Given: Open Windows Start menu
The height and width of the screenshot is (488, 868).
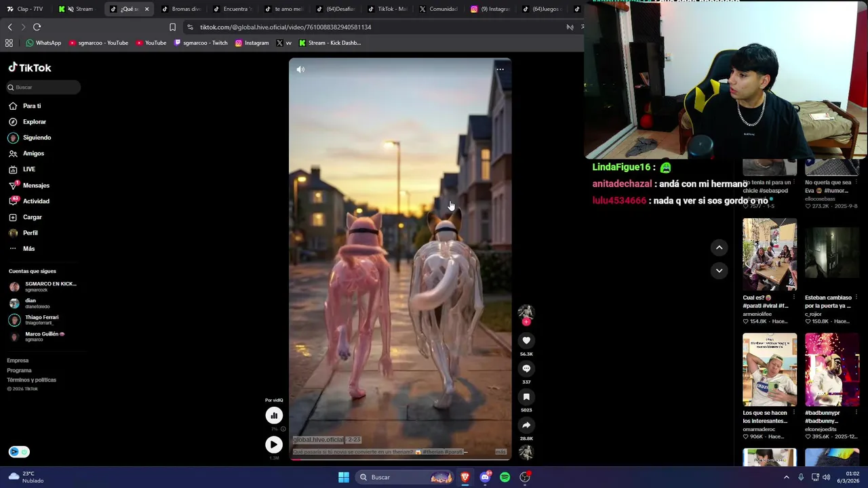Looking at the screenshot, I should [x=344, y=477].
